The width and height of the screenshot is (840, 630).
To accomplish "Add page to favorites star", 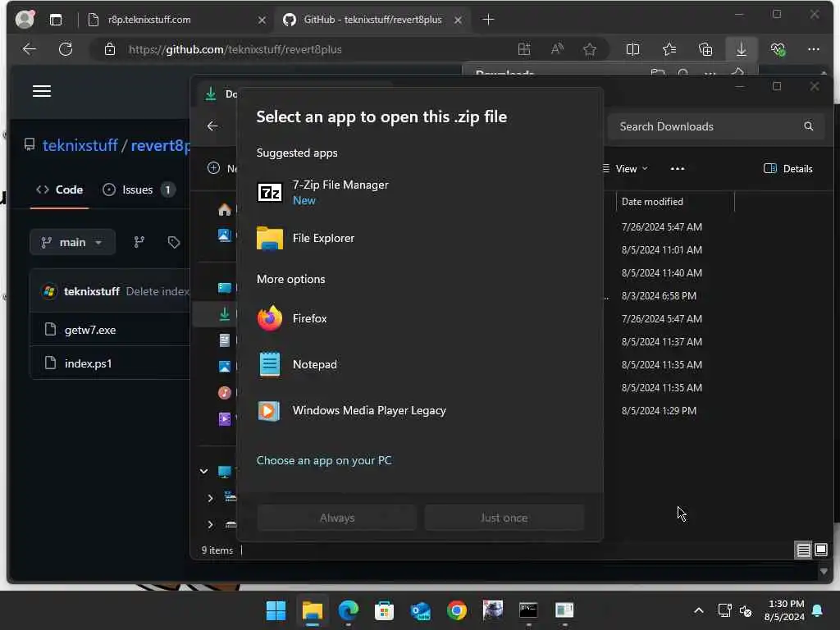I will [x=589, y=49].
